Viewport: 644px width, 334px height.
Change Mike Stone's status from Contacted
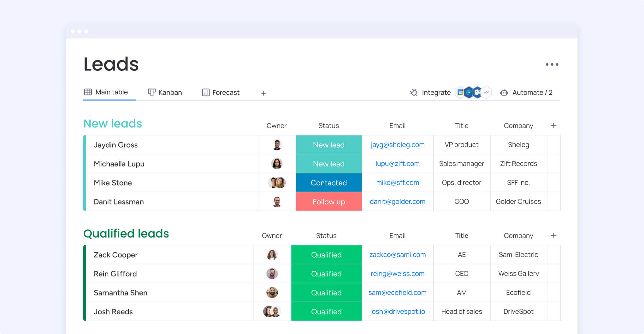pyautogui.click(x=328, y=183)
